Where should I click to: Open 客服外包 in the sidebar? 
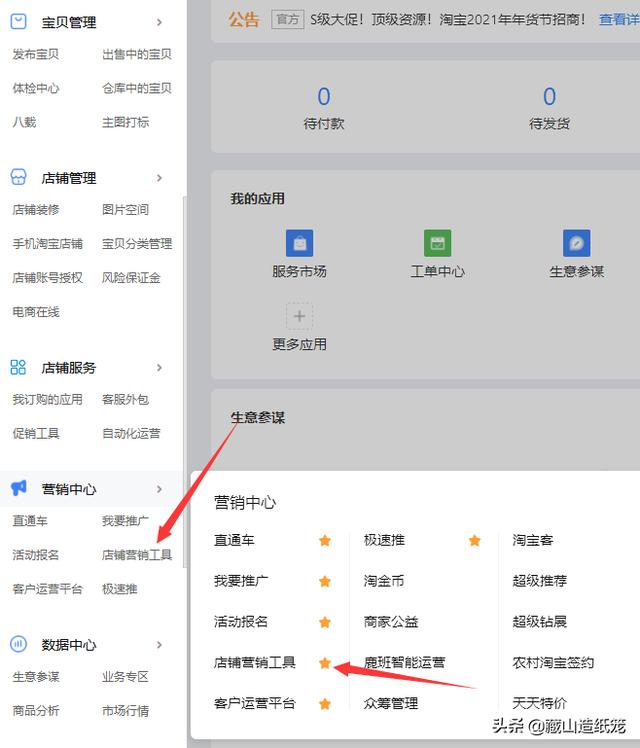pyautogui.click(x=125, y=399)
